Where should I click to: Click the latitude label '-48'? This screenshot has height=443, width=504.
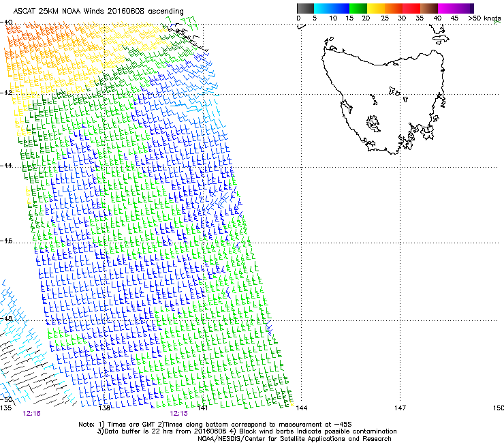pos(6,318)
